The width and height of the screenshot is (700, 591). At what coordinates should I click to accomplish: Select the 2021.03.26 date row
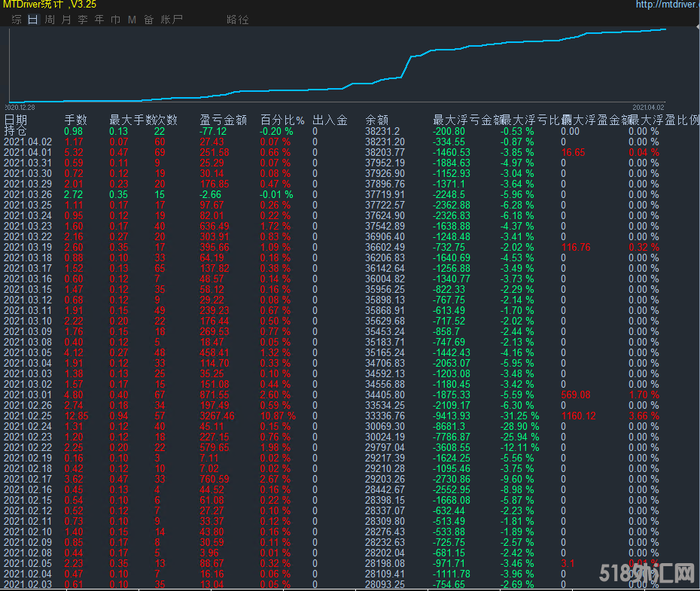tap(28, 194)
